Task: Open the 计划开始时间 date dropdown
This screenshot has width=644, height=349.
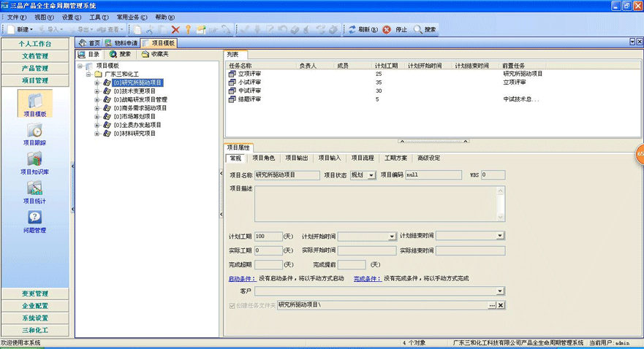Action: (x=392, y=237)
